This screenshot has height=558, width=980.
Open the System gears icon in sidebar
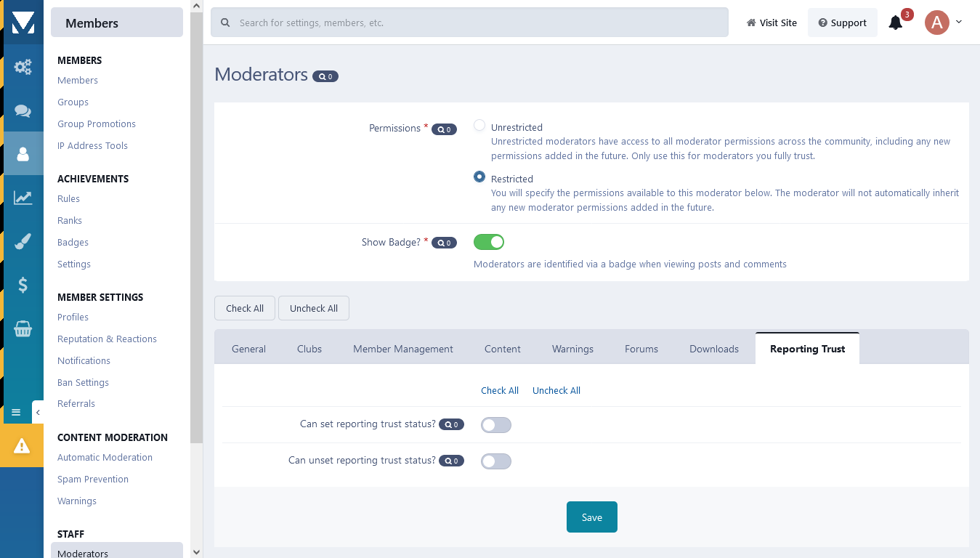[23, 68]
